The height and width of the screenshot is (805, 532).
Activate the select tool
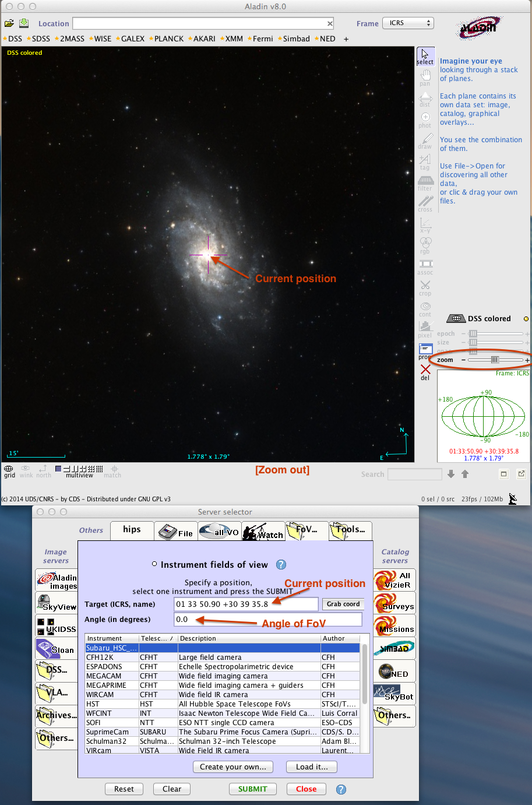[425, 57]
